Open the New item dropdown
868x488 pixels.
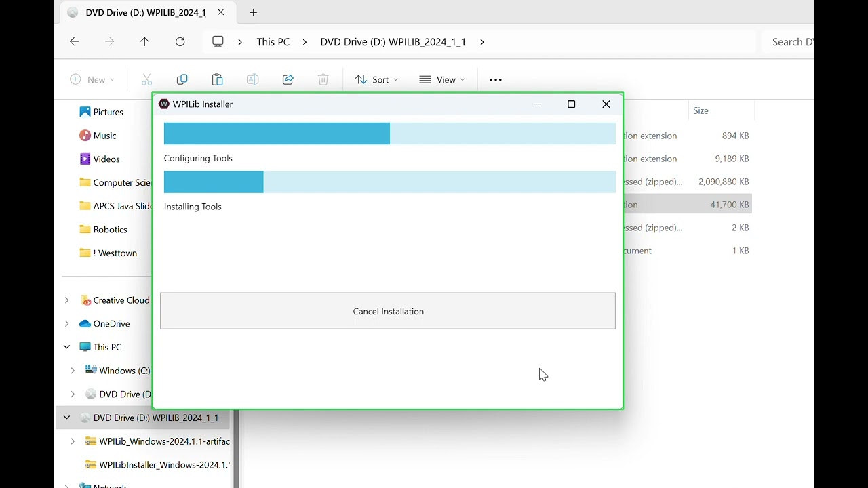[x=92, y=79]
